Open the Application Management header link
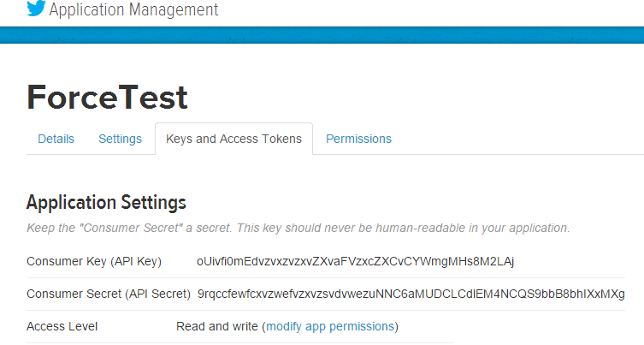The height and width of the screenshot is (345, 644). click(x=133, y=9)
